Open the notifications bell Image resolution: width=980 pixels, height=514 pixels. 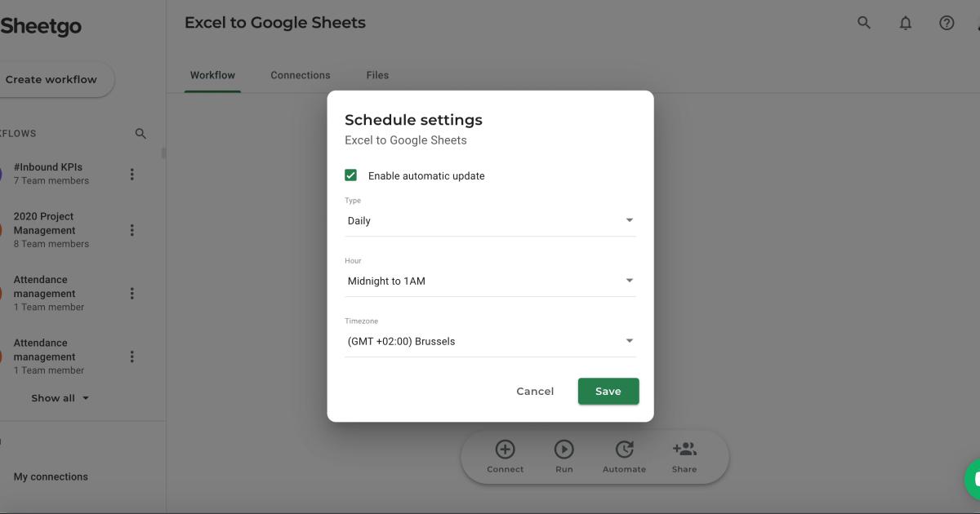[906, 23]
